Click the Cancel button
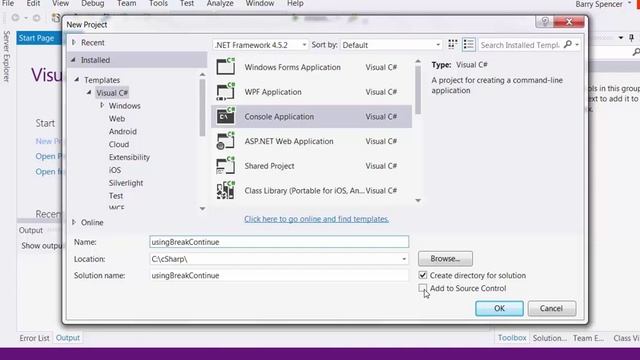 (x=552, y=308)
